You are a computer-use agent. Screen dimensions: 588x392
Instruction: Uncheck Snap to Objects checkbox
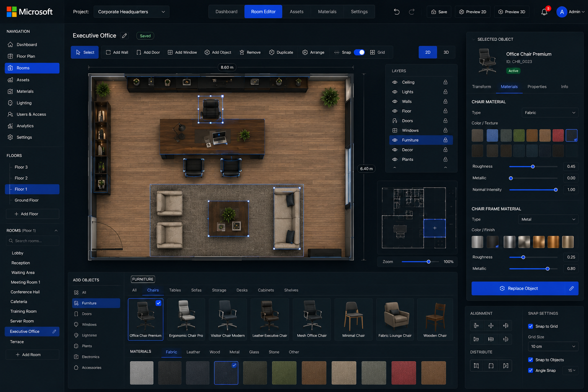pos(531,360)
